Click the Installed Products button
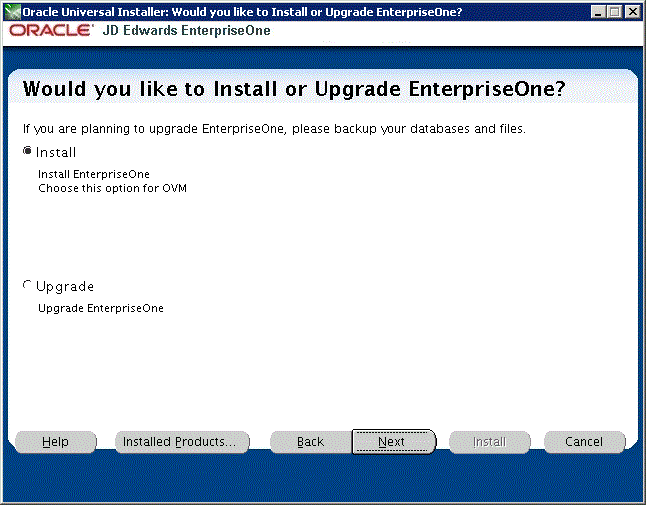Image resolution: width=646 pixels, height=505 pixels. click(182, 442)
